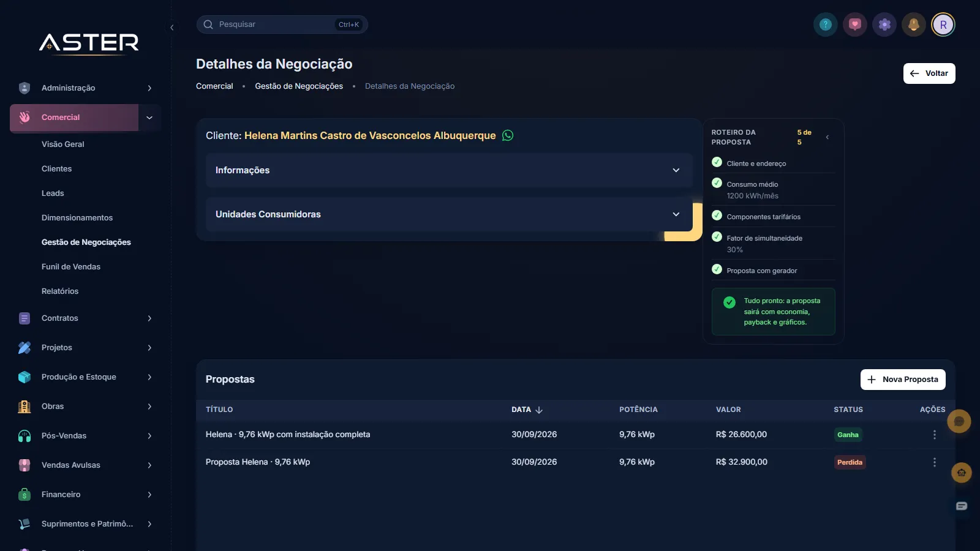Open Dimensionamentos in the sidebar
The width and height of the screenshot is (980, 551).
(77, 218)
